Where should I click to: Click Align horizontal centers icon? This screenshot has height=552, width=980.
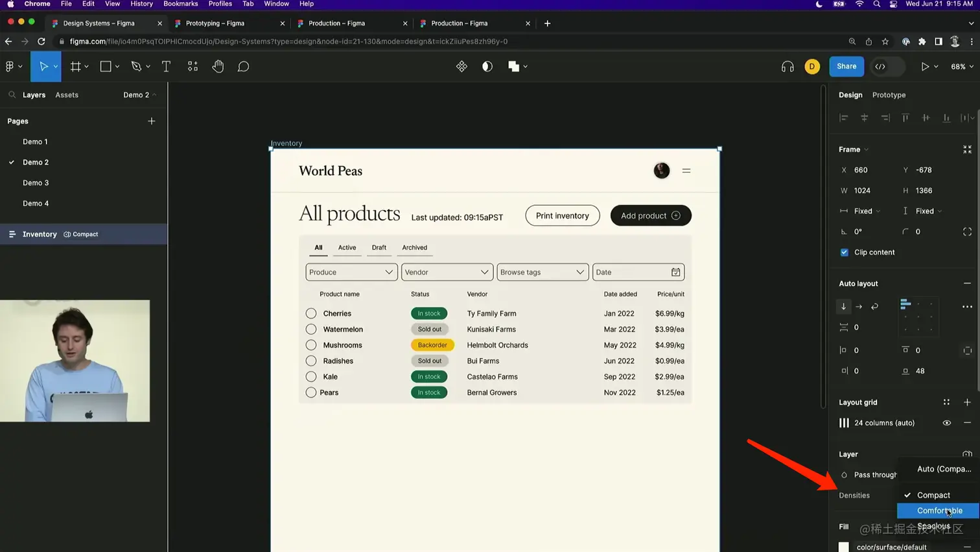coord(864,117)
